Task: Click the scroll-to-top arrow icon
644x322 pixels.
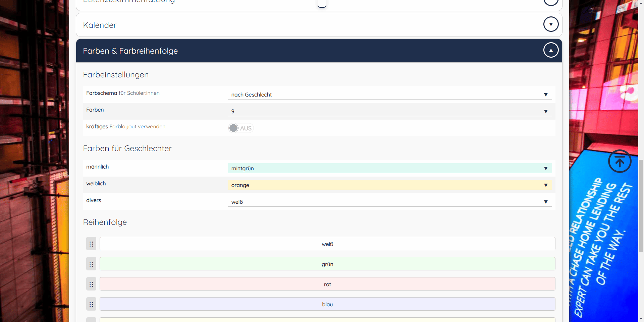Action: [620, 162]
